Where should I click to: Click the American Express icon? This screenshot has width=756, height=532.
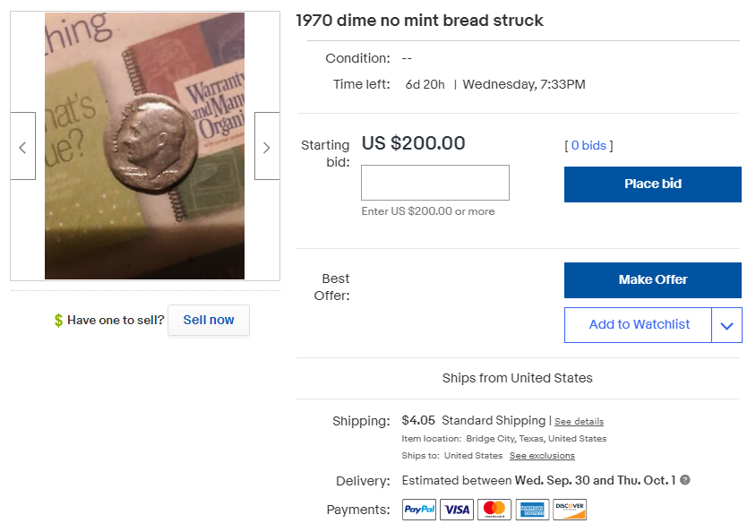click(532, 510)
